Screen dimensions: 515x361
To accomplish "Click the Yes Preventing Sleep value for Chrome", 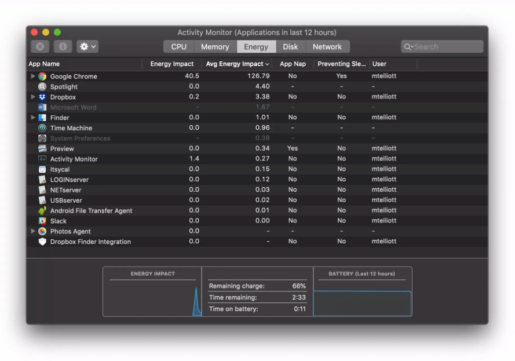I will 341,76.
